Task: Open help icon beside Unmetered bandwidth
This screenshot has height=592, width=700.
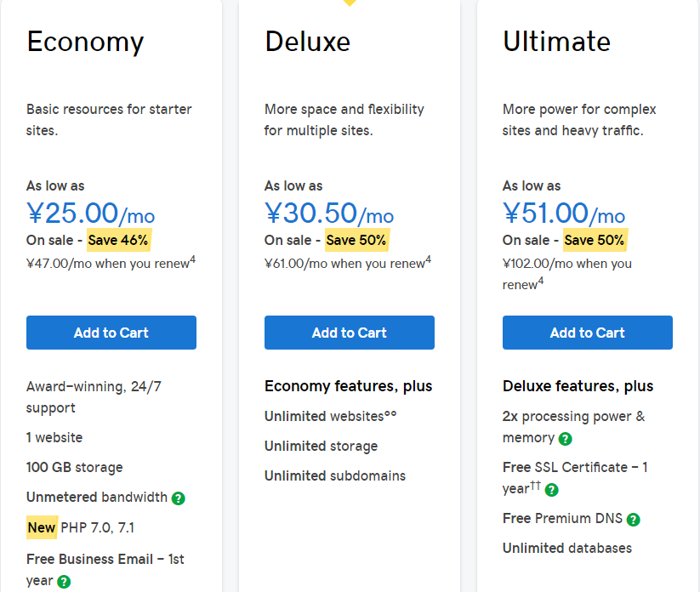Action: (x=178, y=498)
